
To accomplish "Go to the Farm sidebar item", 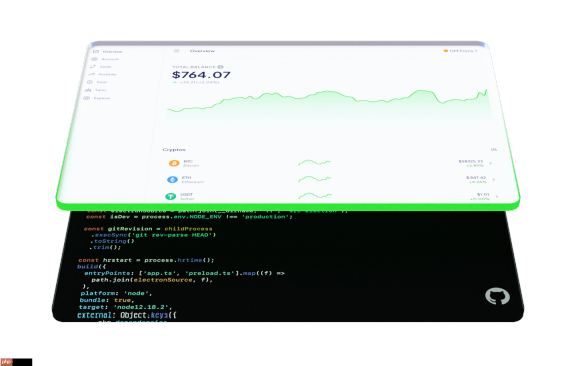I will pos(101,90).
